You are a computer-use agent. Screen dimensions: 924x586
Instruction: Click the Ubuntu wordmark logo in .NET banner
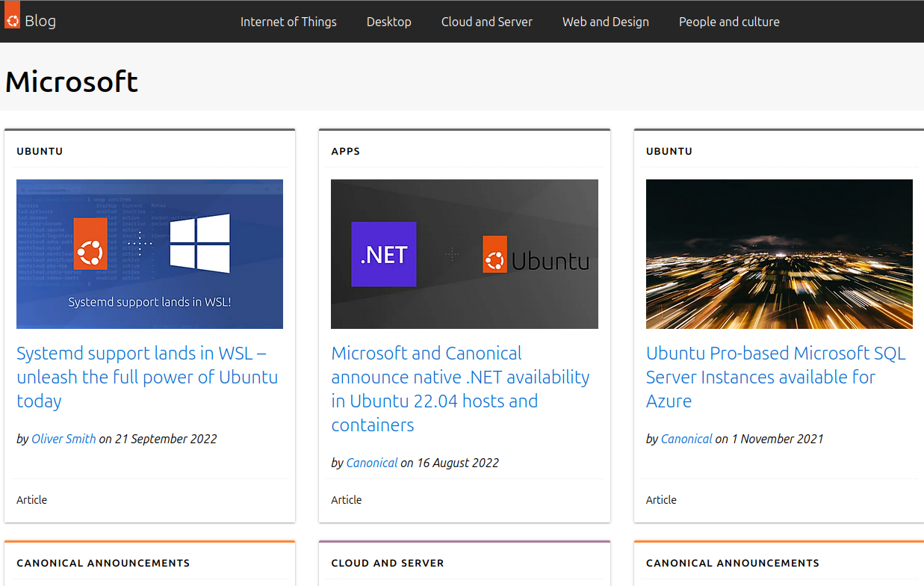[536, 256]
